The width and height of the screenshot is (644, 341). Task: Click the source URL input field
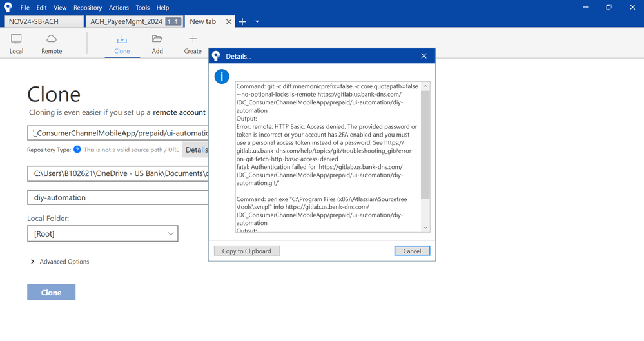(x=118, y=133)
